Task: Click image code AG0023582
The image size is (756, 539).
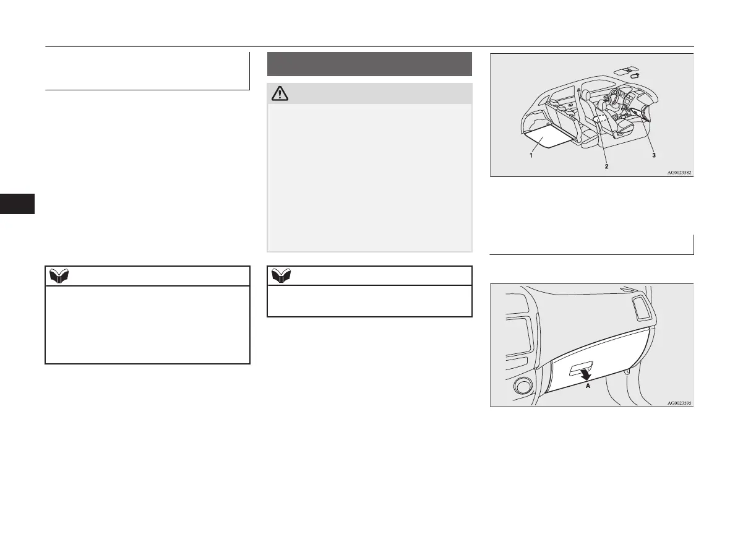Action: (679, 173)
